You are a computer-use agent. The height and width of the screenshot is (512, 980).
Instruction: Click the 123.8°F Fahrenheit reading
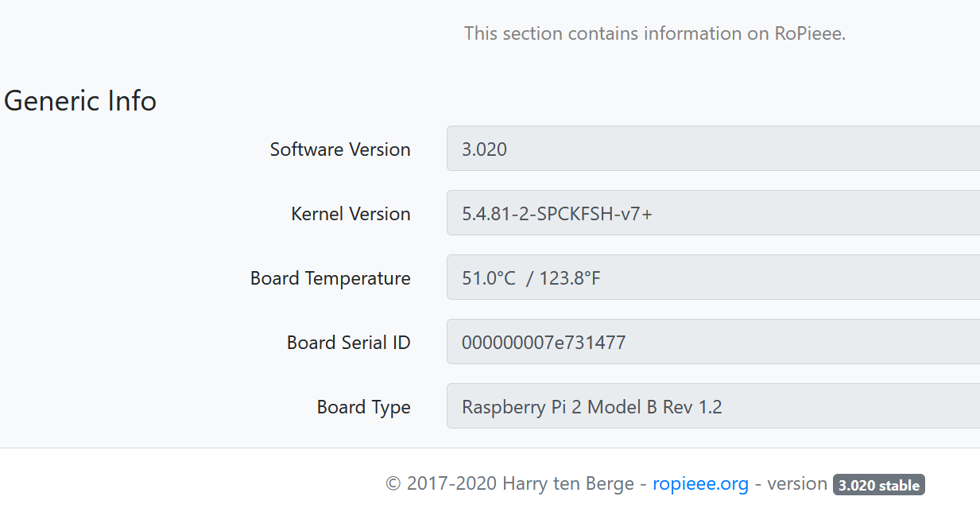570,278
